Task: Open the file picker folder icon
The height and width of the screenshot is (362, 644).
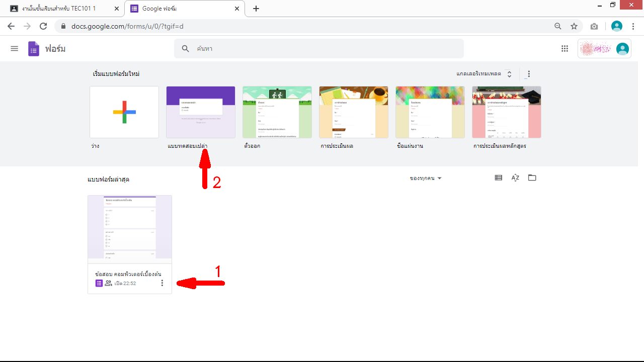Action: coord(532,178)
